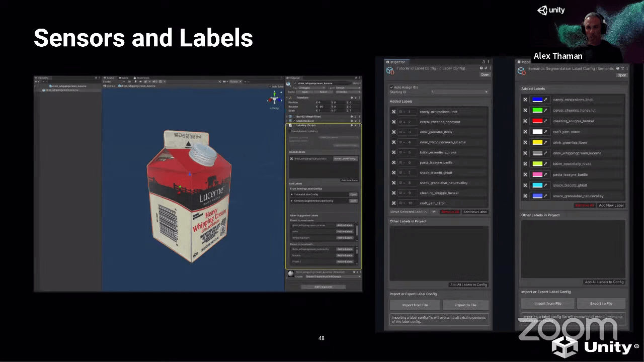Remove drink_whippingcream_lucerne from Id Label Config

pos(393,142)
